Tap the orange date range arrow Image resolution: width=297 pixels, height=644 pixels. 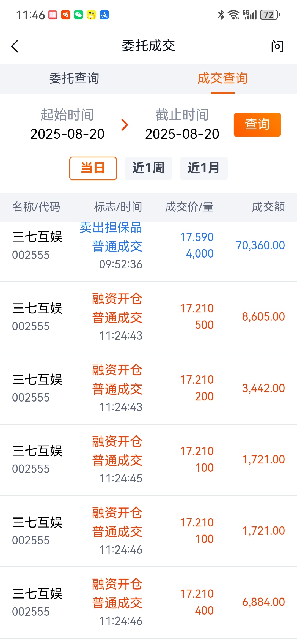[x=125, y=125]
